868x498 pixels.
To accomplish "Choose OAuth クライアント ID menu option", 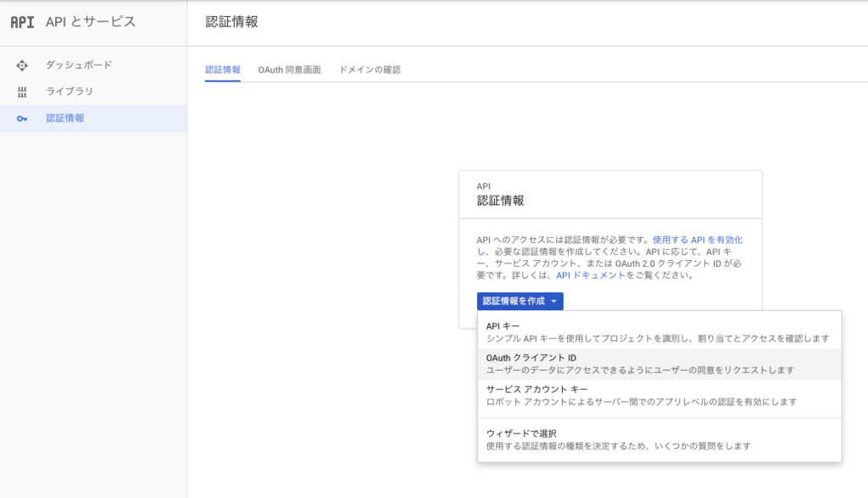I will click(x=659, y=364).
